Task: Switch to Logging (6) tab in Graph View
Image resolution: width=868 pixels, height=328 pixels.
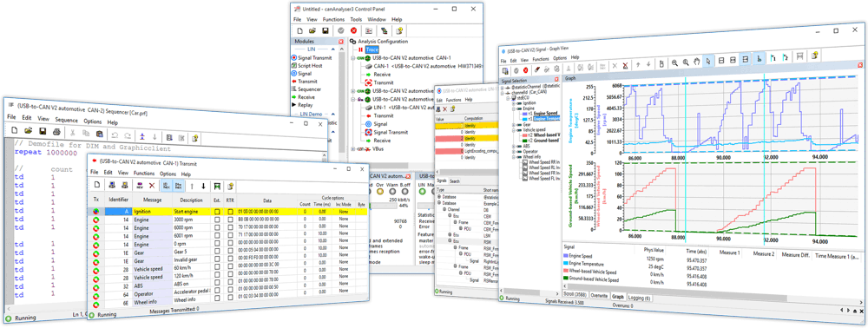Action: (640, 298)
